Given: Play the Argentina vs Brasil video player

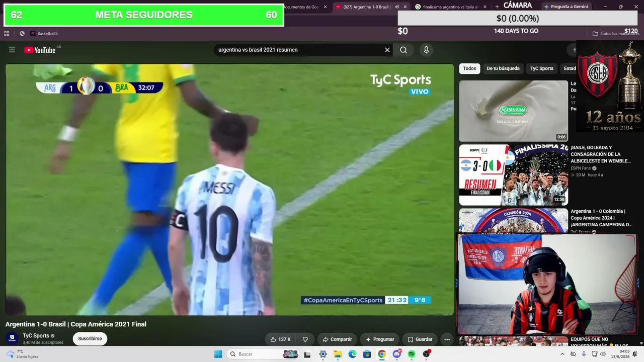Looking at the screenshot, I should (x=229, y=190).
